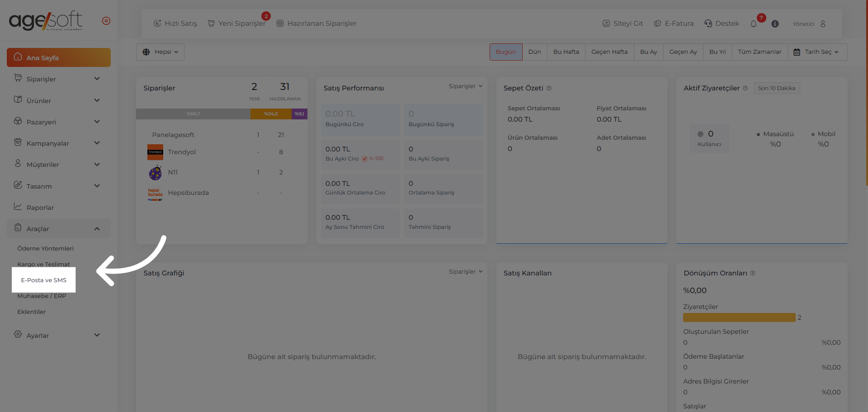Click the red target icon beside logo
Screen dimensions: 868x412
click(106, 21)
